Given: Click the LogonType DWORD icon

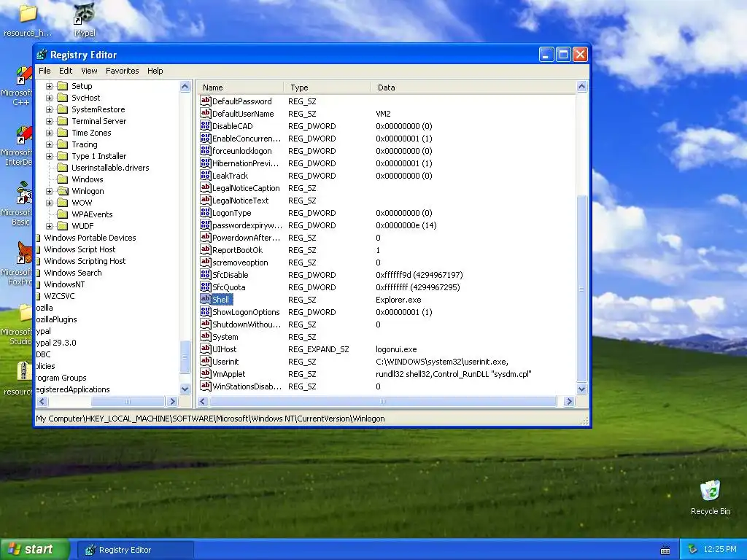Looking at the screenshot, I should point(205,212).
